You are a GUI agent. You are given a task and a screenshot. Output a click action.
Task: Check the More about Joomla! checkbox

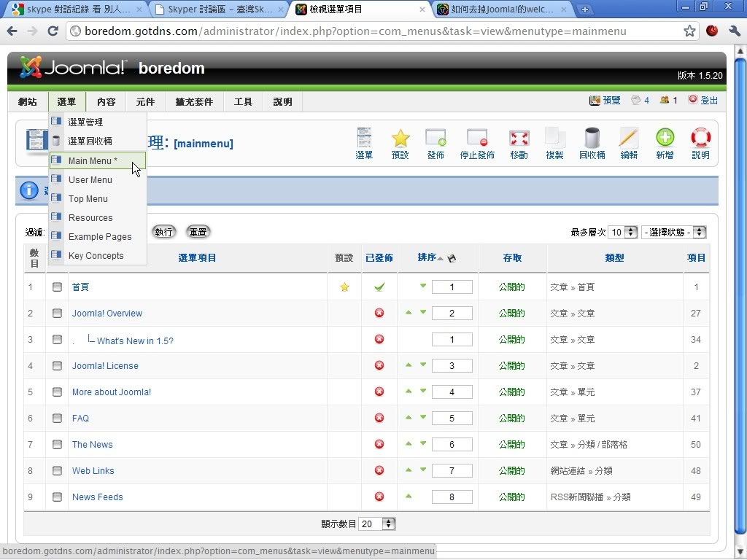coord(57,392)
